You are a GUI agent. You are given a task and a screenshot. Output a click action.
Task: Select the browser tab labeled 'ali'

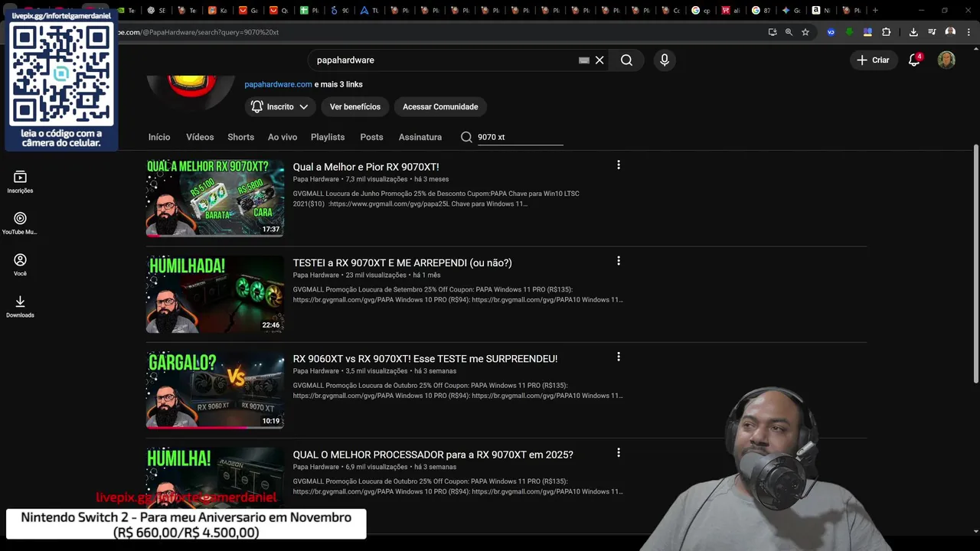coord(731,10)
